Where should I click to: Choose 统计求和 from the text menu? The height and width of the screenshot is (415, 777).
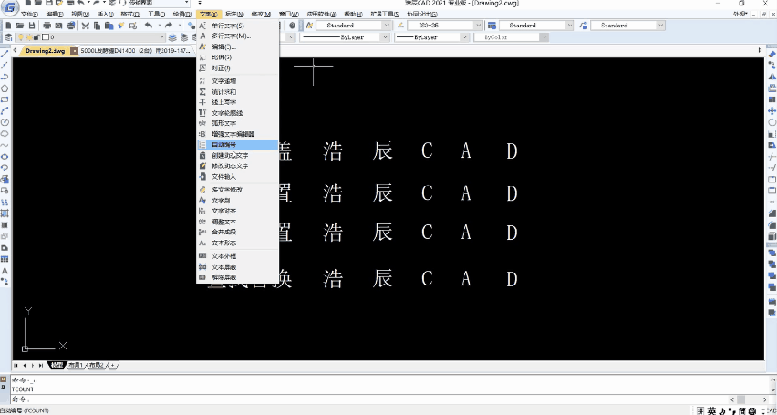click(238, 92)
